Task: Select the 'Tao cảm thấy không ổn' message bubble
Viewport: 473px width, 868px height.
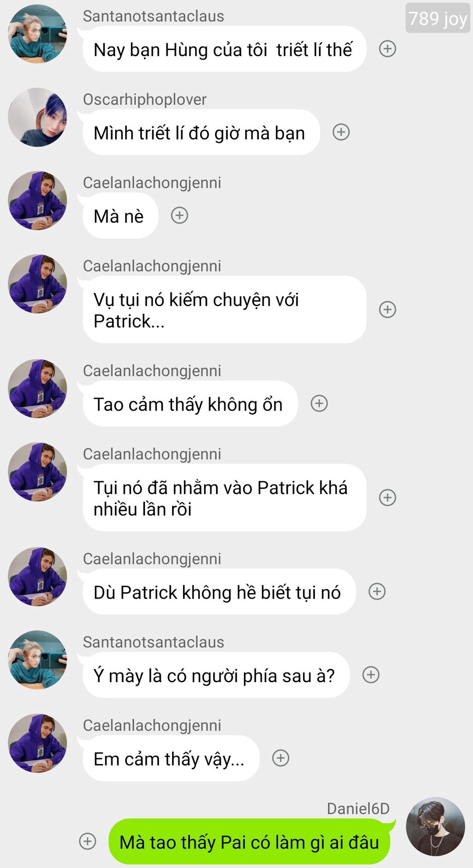Action: click(190, 404)
